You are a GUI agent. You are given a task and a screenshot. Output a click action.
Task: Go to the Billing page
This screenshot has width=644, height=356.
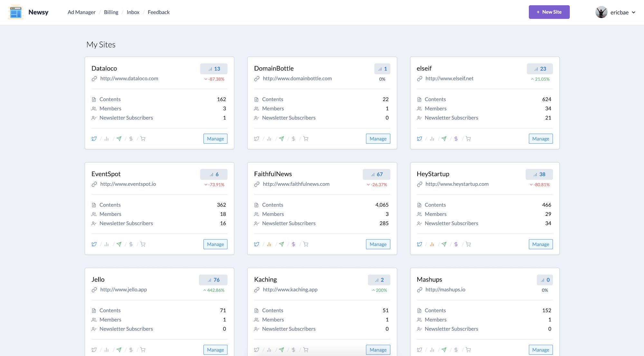(111, 12)
